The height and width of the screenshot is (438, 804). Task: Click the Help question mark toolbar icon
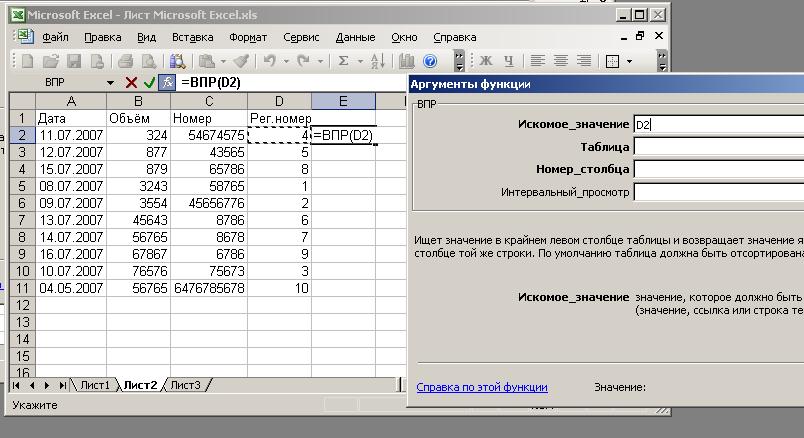tap(430, 61)
